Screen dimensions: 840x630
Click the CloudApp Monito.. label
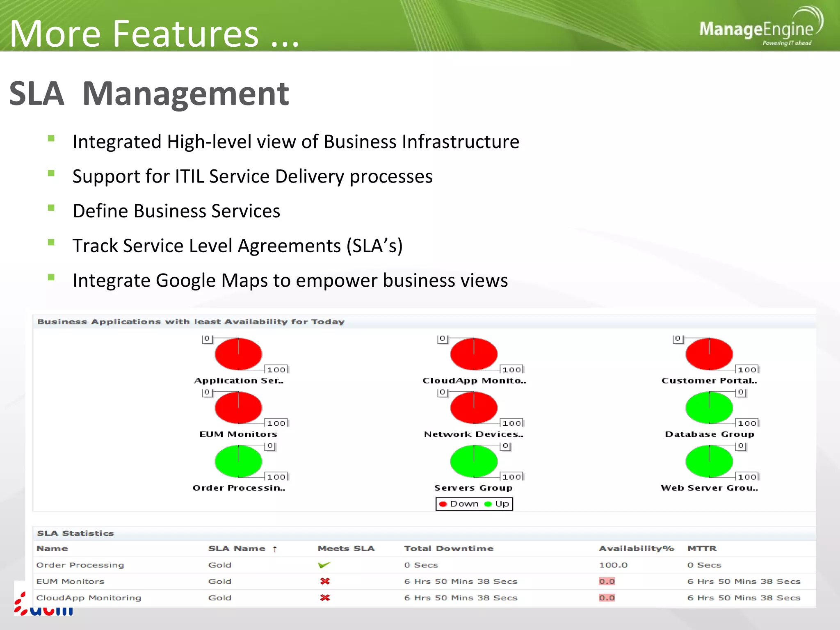pos(474,381)
